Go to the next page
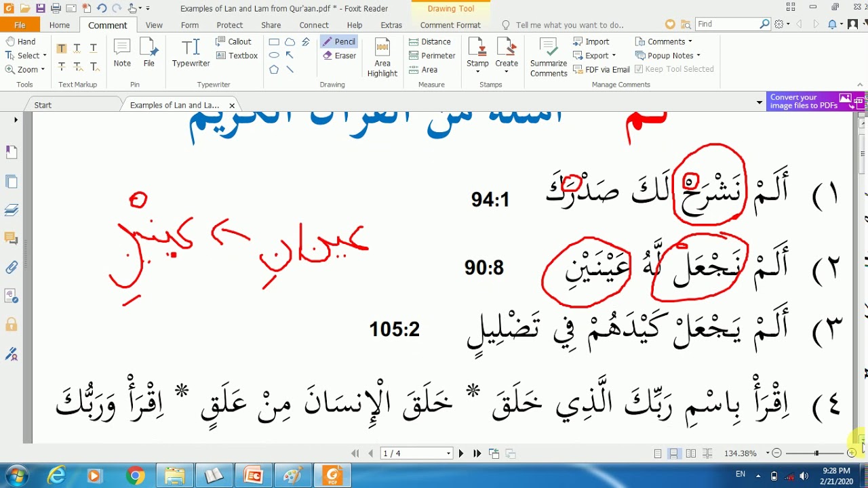 461,453
